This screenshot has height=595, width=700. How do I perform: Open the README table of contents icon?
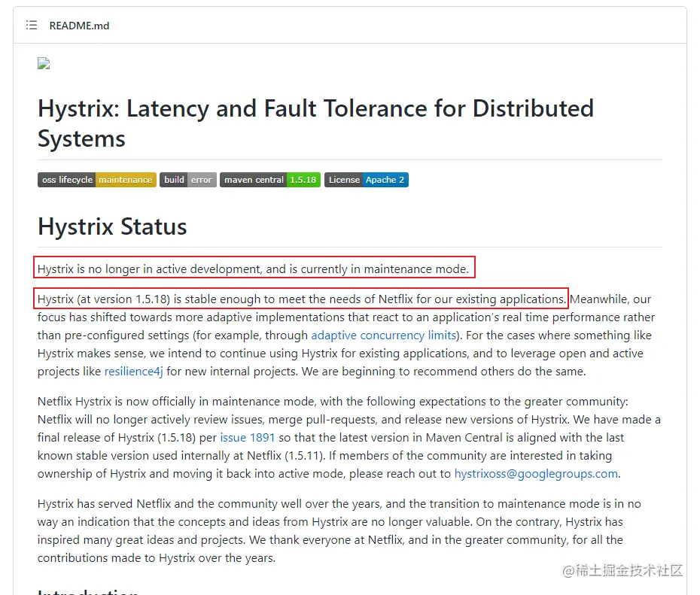(x=32, y=25)
